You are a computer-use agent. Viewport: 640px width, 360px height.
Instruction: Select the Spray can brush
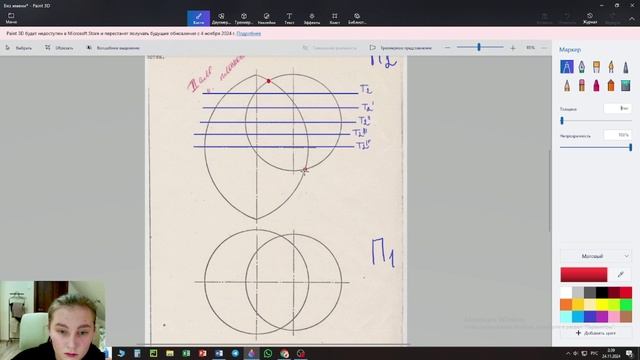(611, 85)
